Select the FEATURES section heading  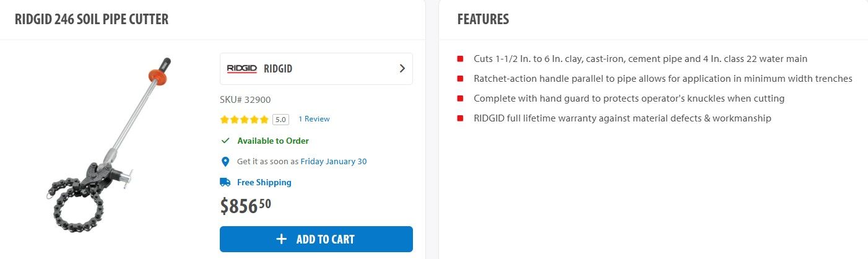click(483, 19)
